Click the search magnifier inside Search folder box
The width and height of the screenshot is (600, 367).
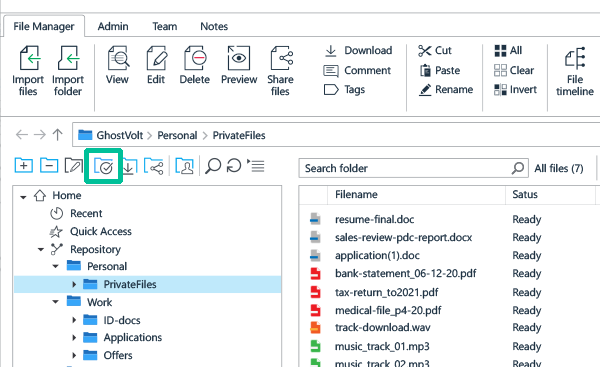coord(517,168)
